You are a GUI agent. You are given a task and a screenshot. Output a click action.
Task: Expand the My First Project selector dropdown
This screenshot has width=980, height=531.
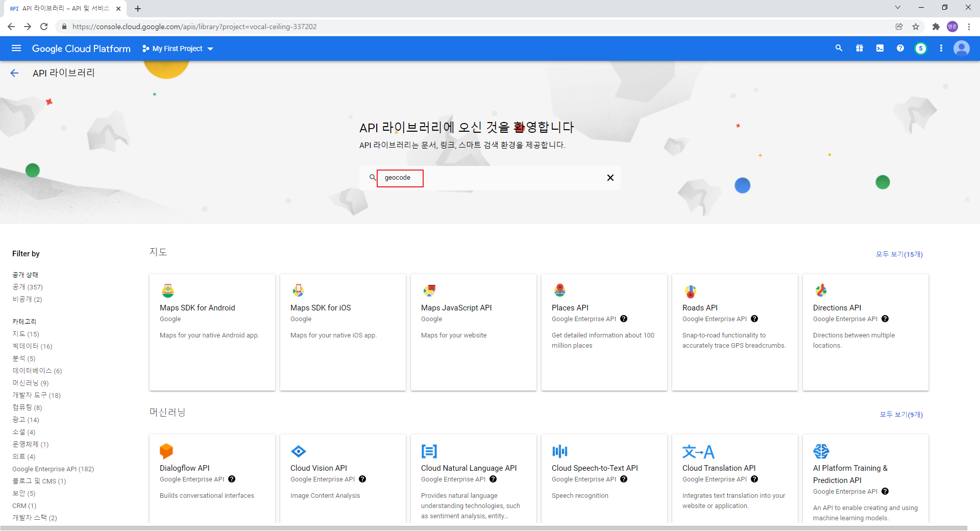178,49
